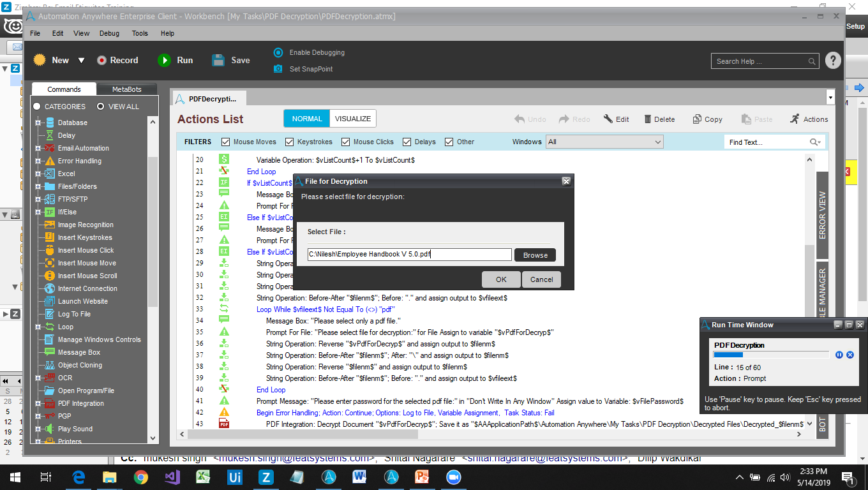The image size is (868, 490).
Task: Toggle the Other filter checkbox
Action: coord(449,142)
